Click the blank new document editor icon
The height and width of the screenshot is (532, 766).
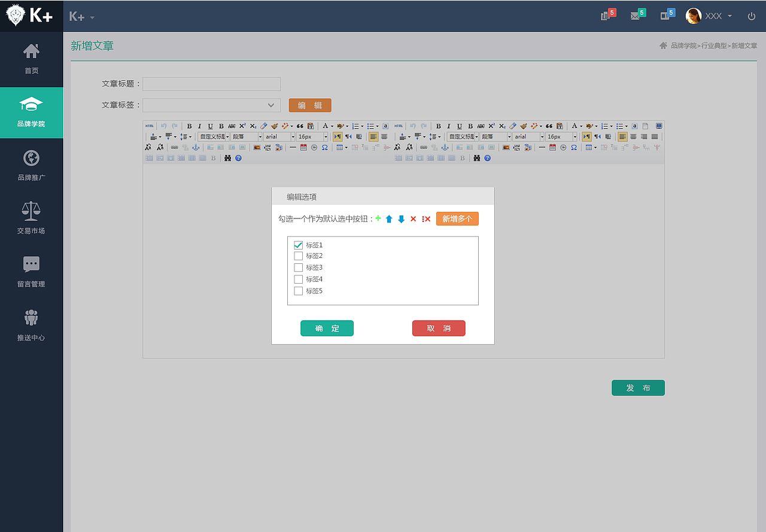(x=646, y=126)
